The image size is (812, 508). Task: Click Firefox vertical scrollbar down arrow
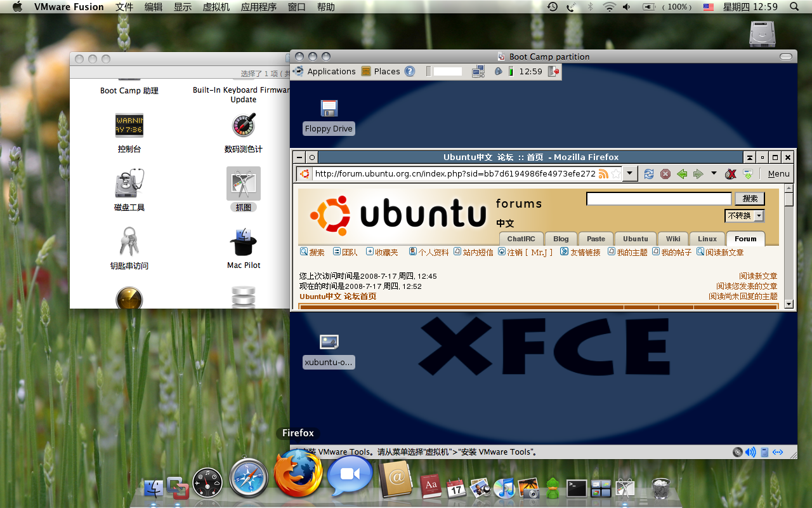pyautogui.click(x=789, y=304)
